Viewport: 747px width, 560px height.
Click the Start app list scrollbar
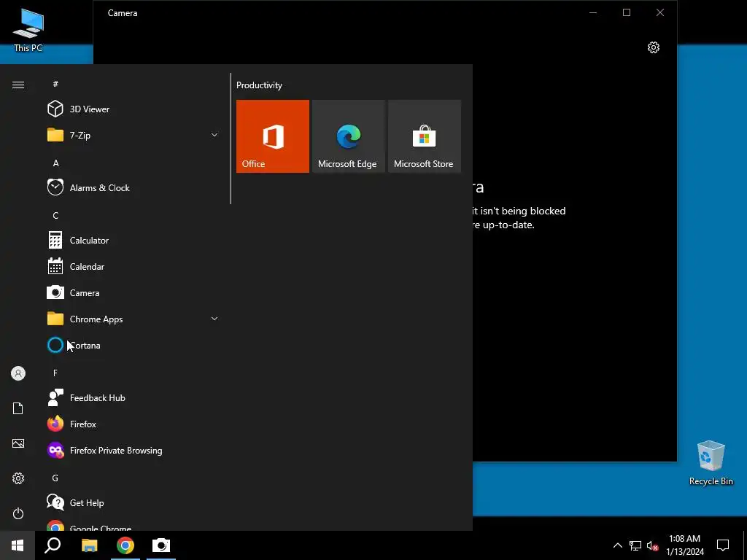pyautogui.click(x=231, y=139)
